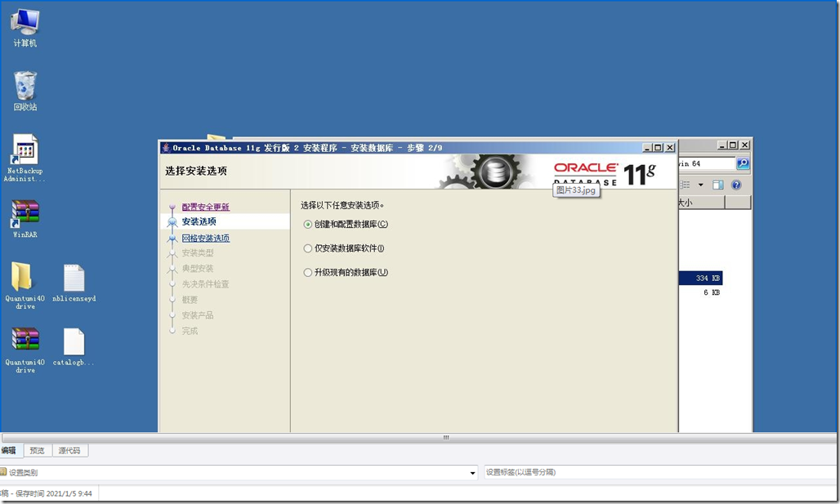Go to 配置安全更新 installer step
The width and height of the screenshot is (840, 504).
click(206, 207)
